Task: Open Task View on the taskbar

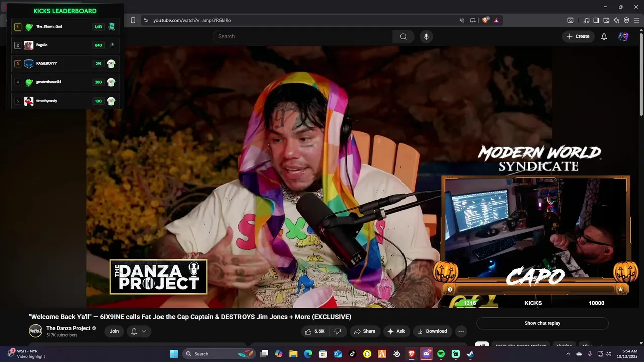Action: click(264, 354)
